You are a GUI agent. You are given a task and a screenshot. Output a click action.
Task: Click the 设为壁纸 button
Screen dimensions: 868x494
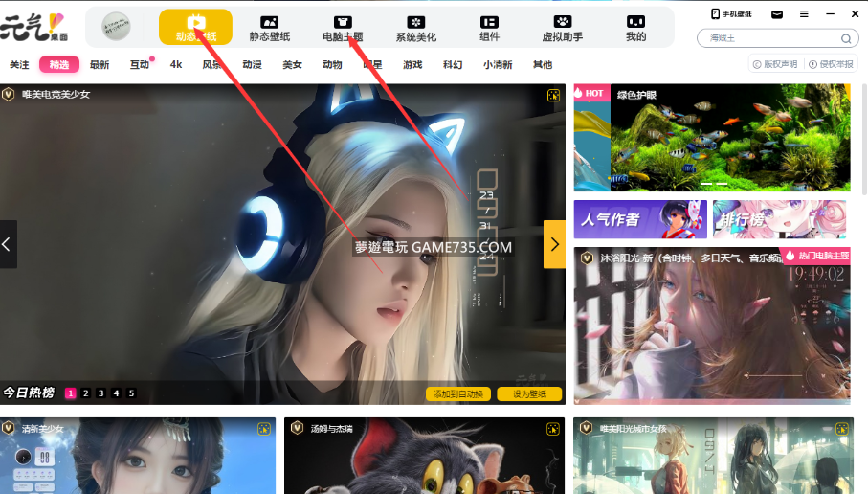coord(529,393)
